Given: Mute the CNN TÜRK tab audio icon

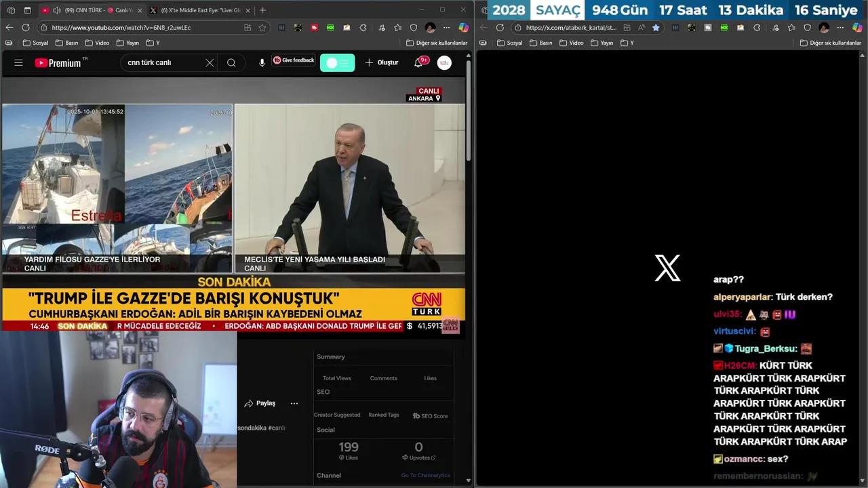Looking at the screenshot, I should pos(56,10).
